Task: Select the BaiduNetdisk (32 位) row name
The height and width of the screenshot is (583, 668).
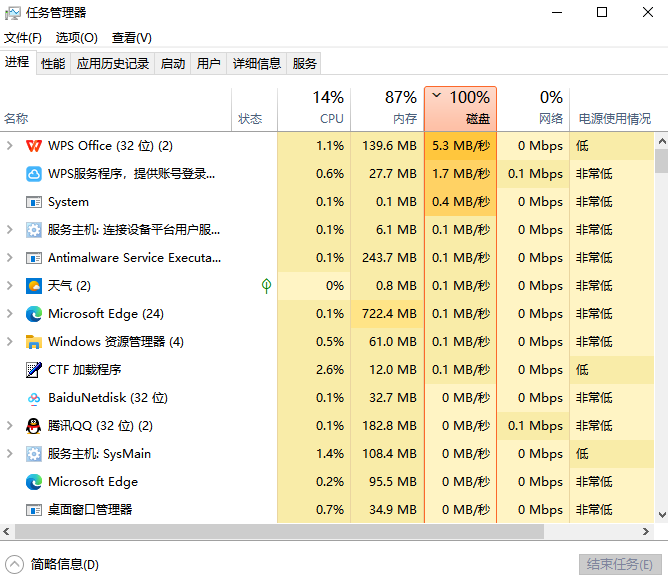Action: pyautogui.click(x=108, y=398)
